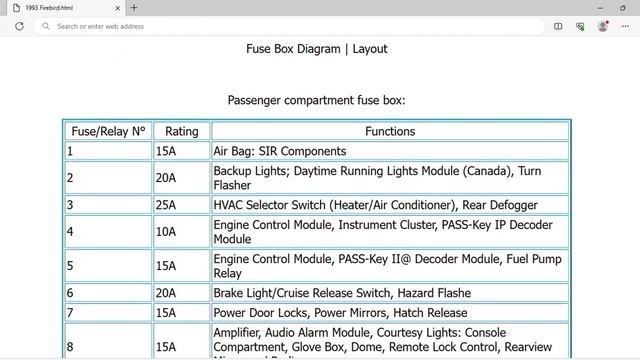The width and height of the screenshot is (640, 360).
Task: Select fuse number cell '4'
Action: click(108, 231)
